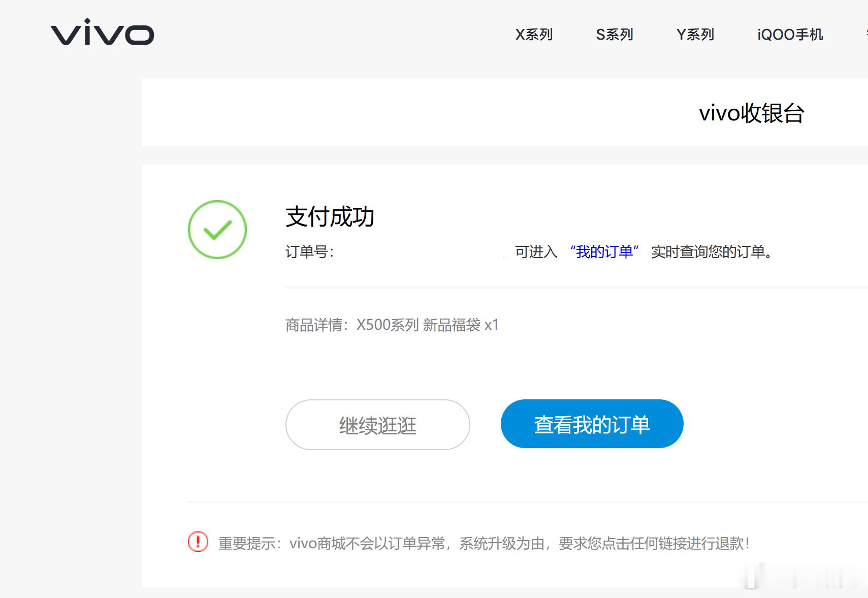Click the vivo logo
The height and width of the screenshot is (598, 868).
(x=103, y=32)
